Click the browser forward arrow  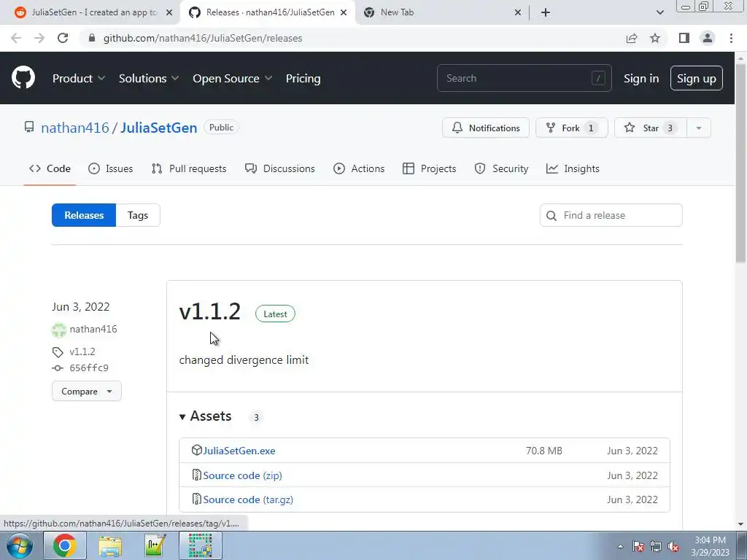tap(39, 38)
